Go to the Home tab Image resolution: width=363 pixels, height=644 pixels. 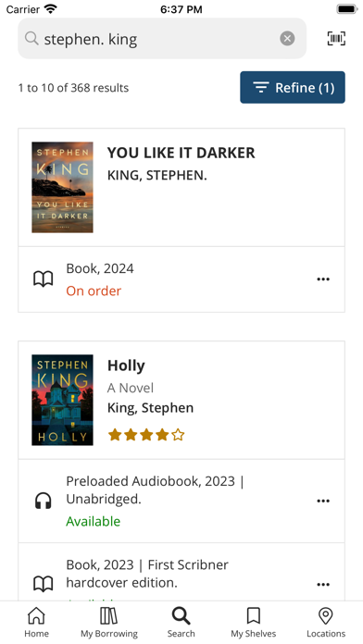click(37, 622)
